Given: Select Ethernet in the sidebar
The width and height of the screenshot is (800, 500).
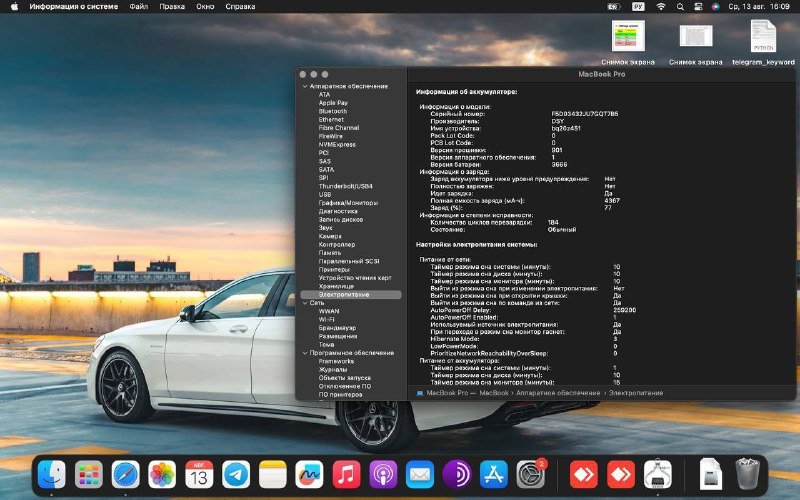Looking at the screenshot, I should click(x=331, y=119).
